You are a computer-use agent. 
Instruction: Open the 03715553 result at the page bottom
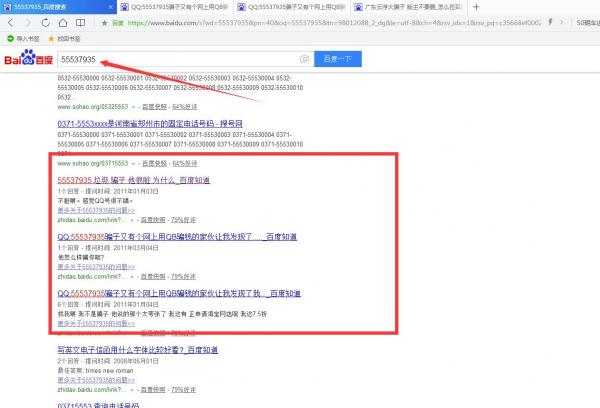coord(98,405)
